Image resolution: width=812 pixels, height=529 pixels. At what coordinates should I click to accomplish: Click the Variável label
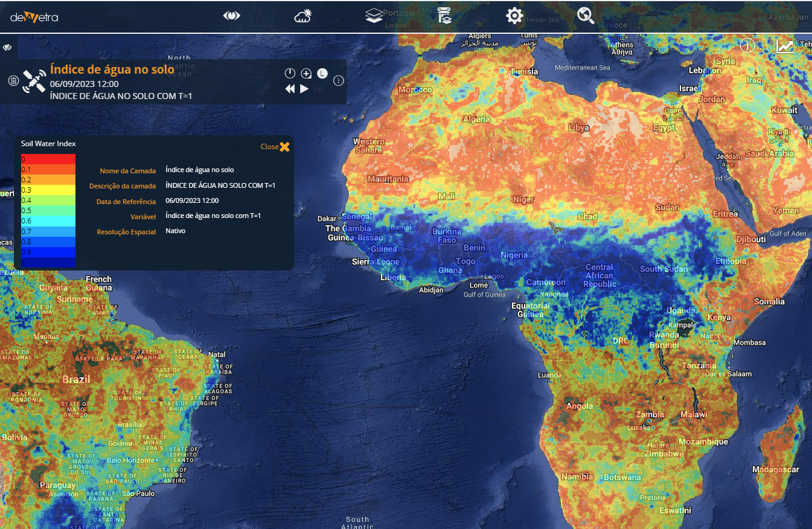tap(143, 216)
